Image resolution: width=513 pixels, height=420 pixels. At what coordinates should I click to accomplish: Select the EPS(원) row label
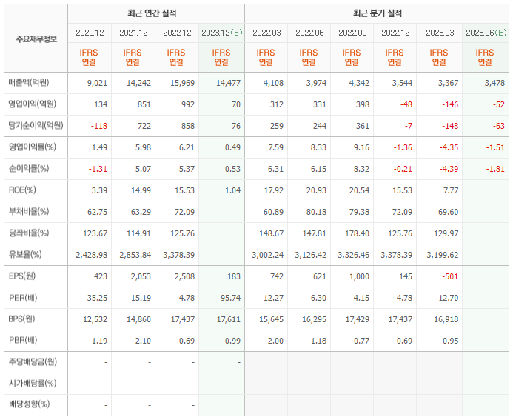(22, 276)
